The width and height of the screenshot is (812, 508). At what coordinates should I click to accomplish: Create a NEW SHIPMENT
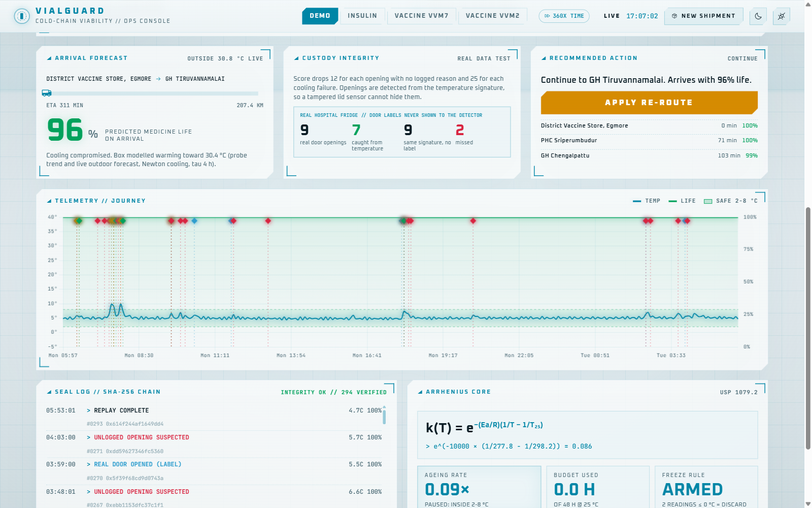point(704,16)
